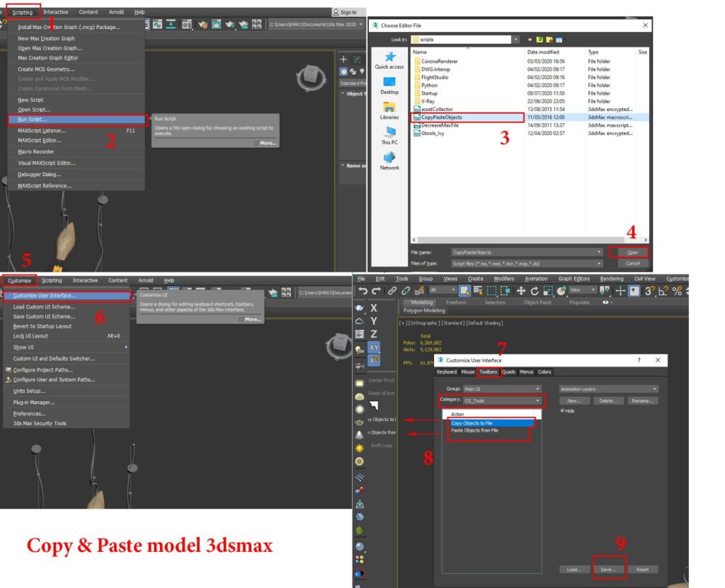Click the yellow sun icon in left toolbar
This screenshot has height=588, width=725.
click(x=360, y=448)
